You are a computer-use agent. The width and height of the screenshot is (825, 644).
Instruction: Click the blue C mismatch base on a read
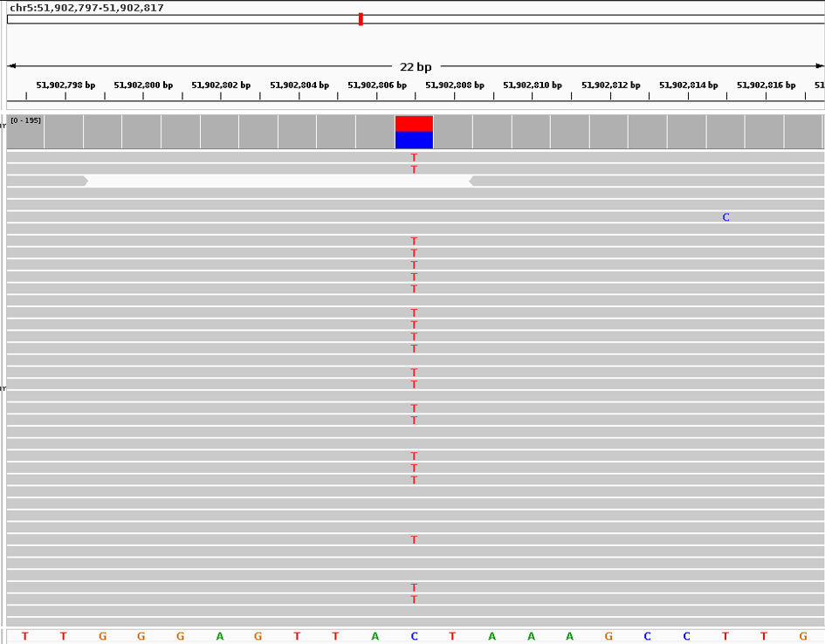tap(725, 216)
